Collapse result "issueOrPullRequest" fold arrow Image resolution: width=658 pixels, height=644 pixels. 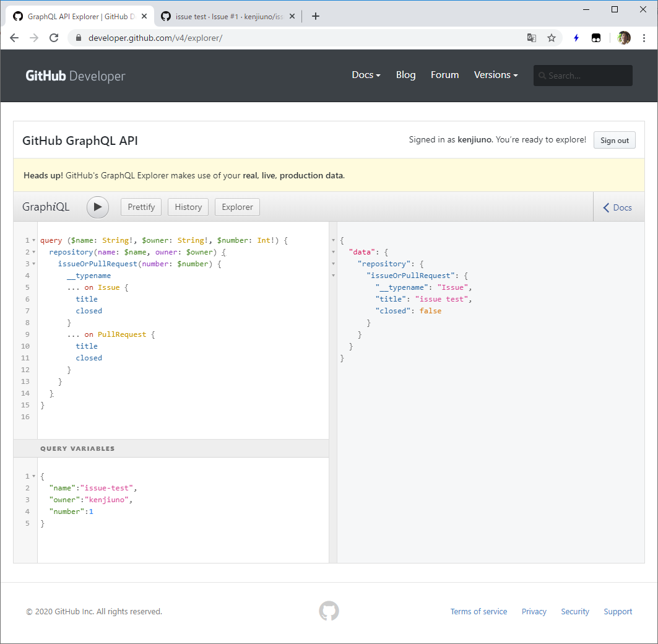pyautogui.click(x=333, y=276)
